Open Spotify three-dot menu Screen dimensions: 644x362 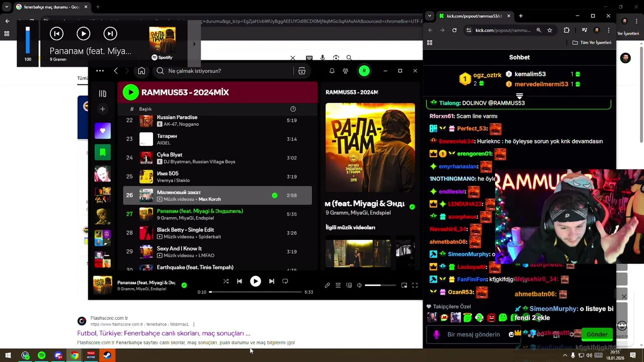tap(100, 71)
